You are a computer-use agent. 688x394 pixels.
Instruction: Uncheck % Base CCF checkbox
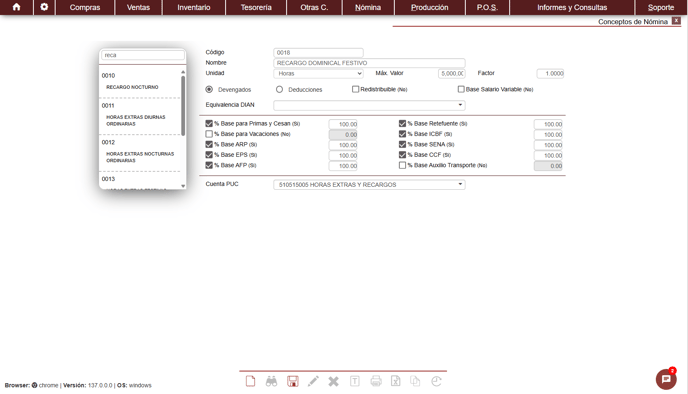coord(402,155)
